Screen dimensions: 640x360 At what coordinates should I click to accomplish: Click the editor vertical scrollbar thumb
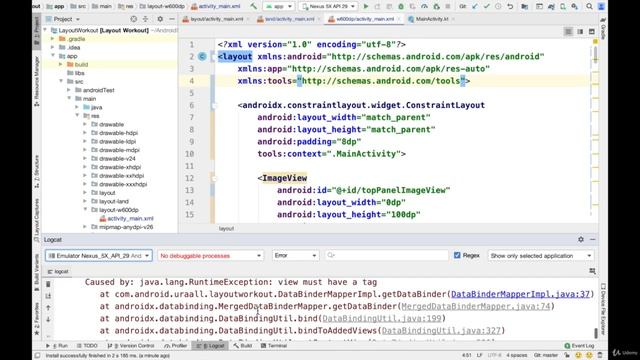596,54
